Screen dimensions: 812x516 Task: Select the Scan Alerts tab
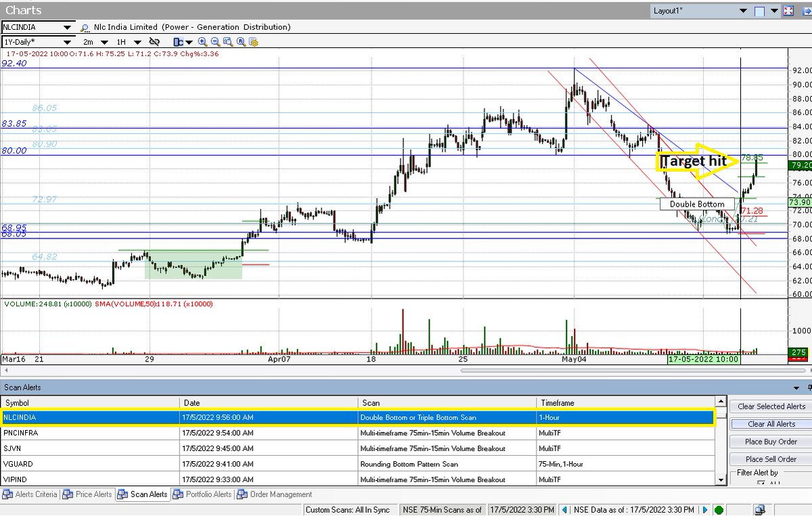tap(142, 494)
